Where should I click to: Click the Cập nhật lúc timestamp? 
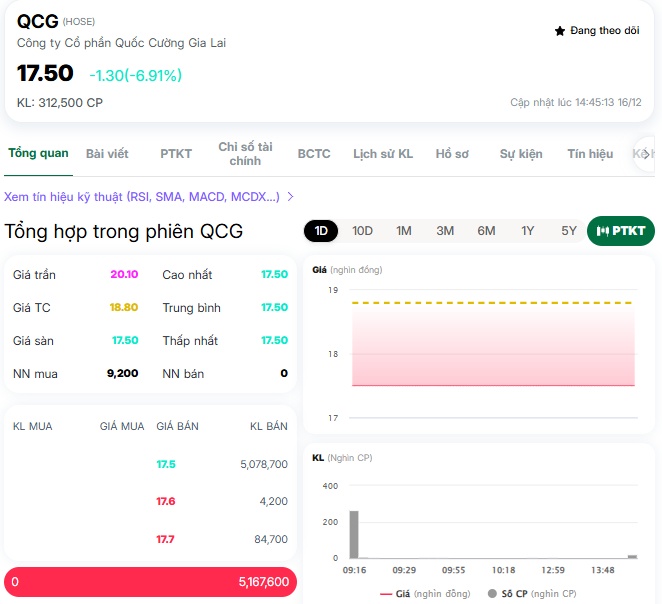click(576, 103)
